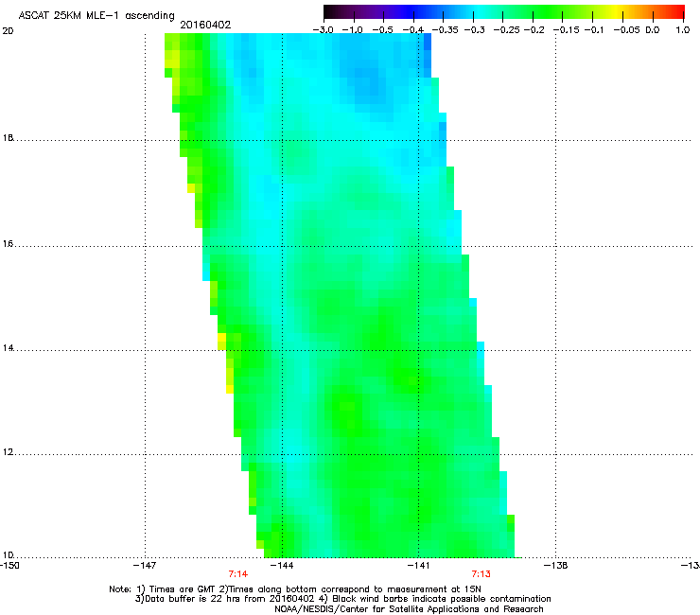Click the date label 20160402
Viewport: 700px width, 615px height.
coord(205,25)
